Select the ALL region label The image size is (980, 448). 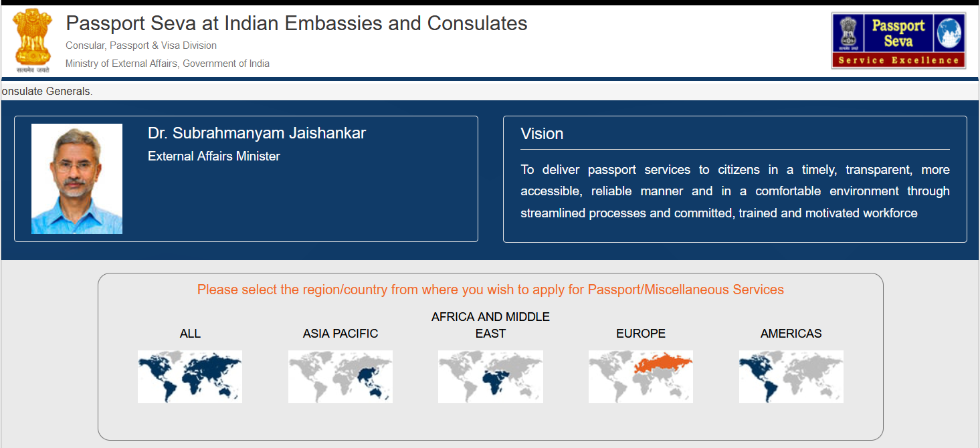click(190, 334)
